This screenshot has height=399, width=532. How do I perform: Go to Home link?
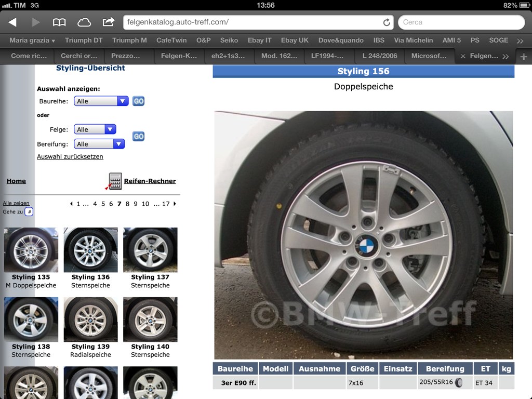click(16, 181)
